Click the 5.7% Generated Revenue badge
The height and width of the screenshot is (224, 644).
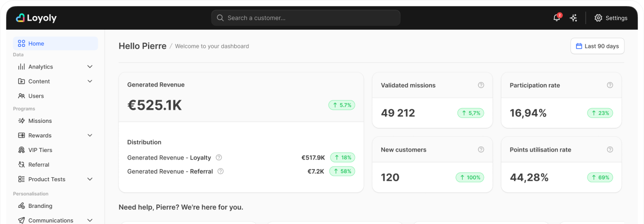coord(342,105)
